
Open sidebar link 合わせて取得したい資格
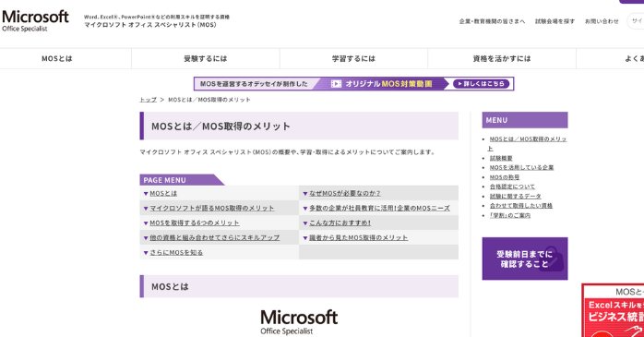(521, 206)
